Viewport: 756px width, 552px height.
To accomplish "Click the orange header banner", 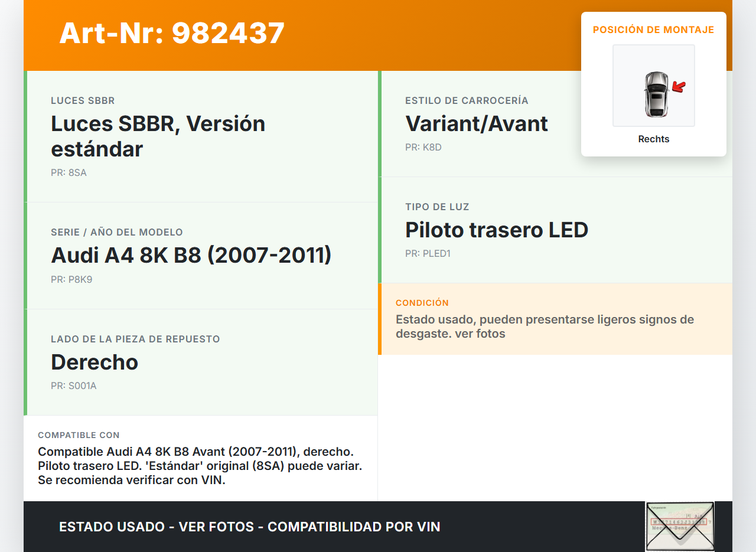I will [378, 34].
